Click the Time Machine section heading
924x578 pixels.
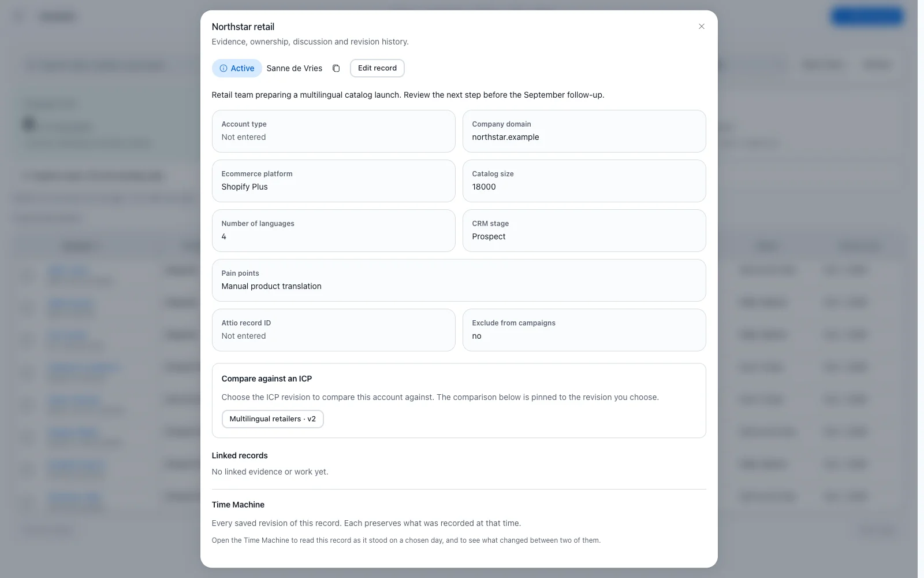pos(238,505)
